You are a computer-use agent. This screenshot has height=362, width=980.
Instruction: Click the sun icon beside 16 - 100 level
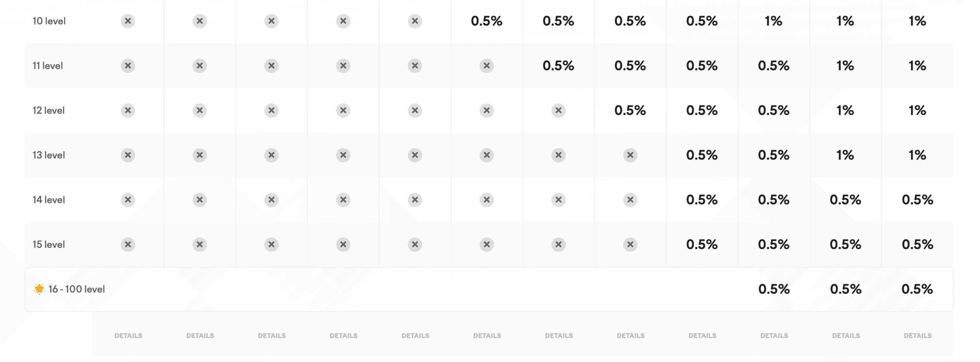39,289
